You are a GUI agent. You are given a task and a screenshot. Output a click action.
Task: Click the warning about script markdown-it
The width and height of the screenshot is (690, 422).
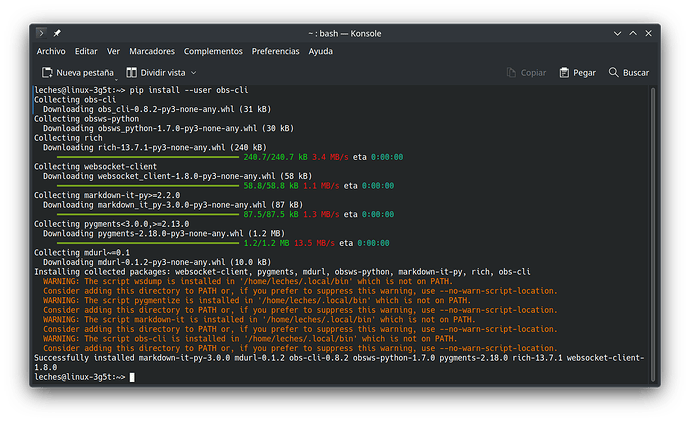click(x=259, y=319)
